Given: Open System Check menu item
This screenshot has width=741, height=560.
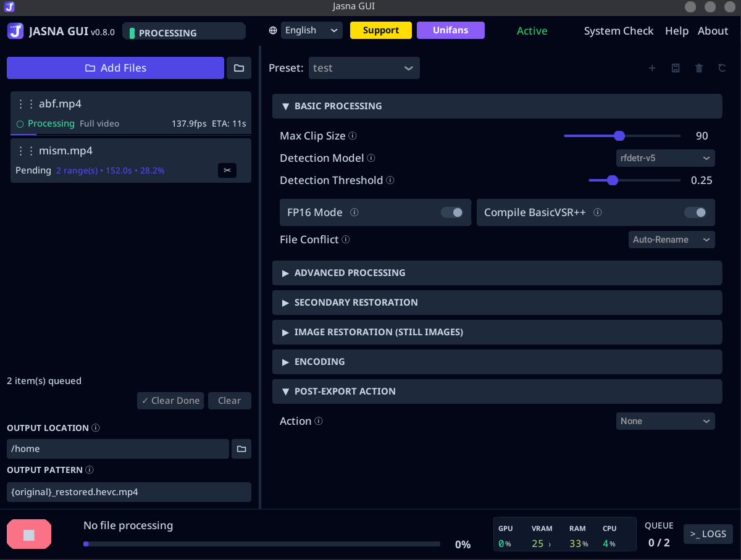Looking at the screenshot, I should [619, 31].
